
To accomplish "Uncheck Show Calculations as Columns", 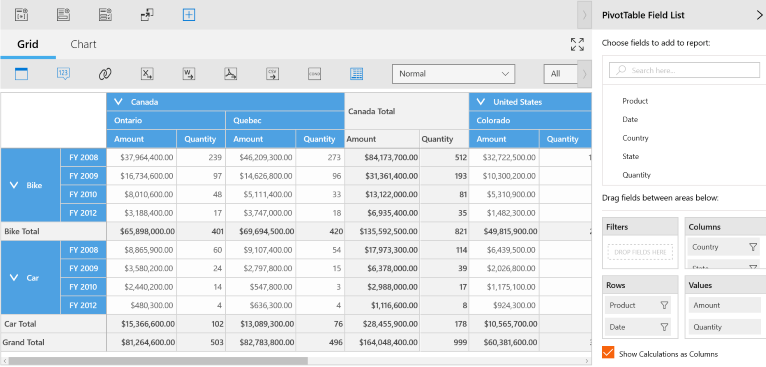I will pyautogui.click(x=608, y=353).
